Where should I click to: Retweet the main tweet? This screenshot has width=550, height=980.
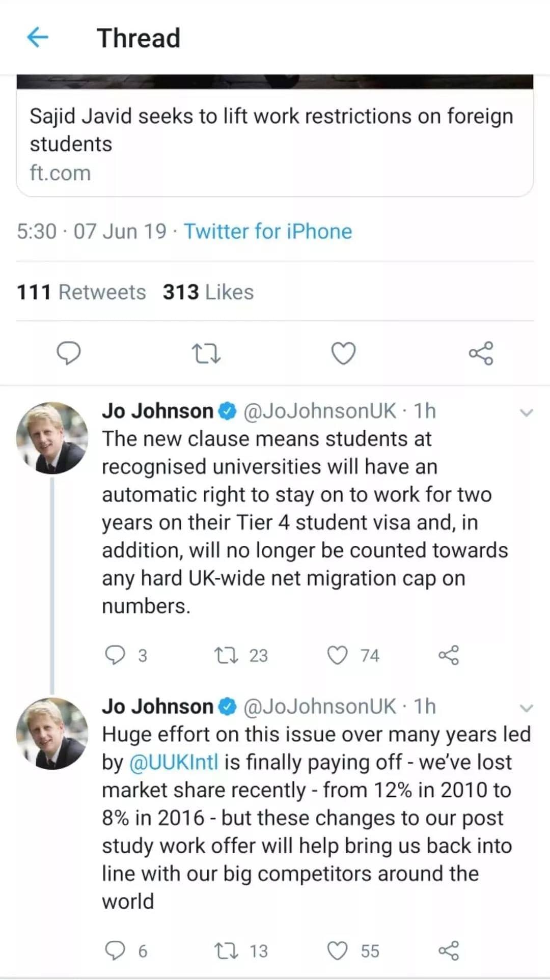[206, 353]
